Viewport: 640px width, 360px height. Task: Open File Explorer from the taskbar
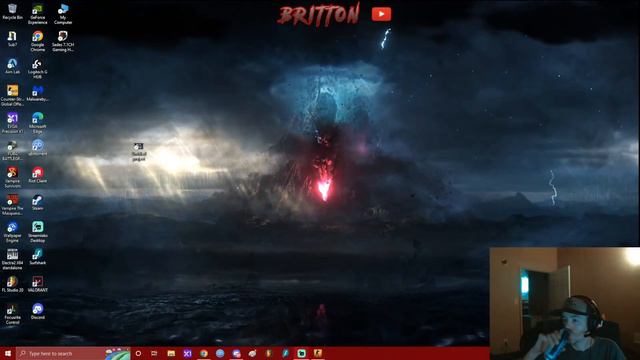[x=171, y=353]
